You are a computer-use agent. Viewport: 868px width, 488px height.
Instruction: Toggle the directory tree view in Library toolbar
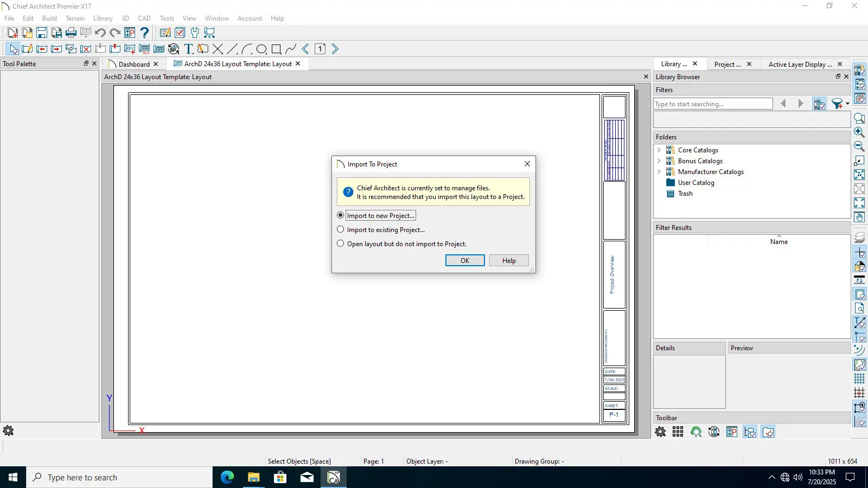pos(750,432)
